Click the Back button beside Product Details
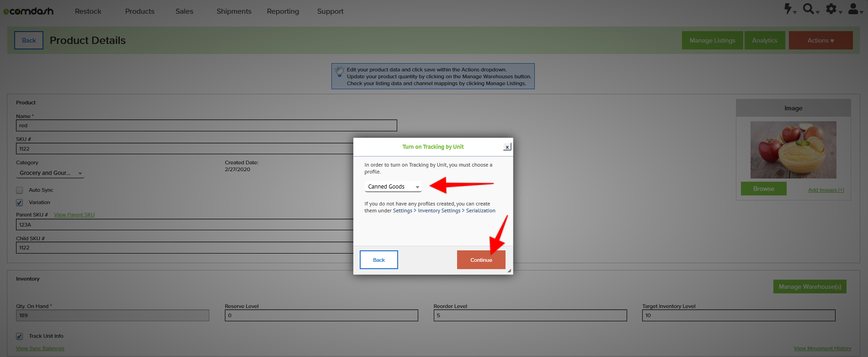 point(29,40)
